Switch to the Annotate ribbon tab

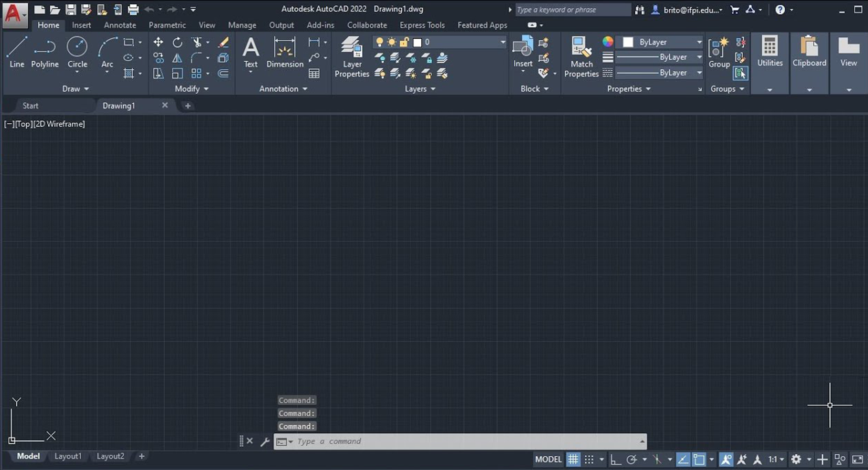120,25
